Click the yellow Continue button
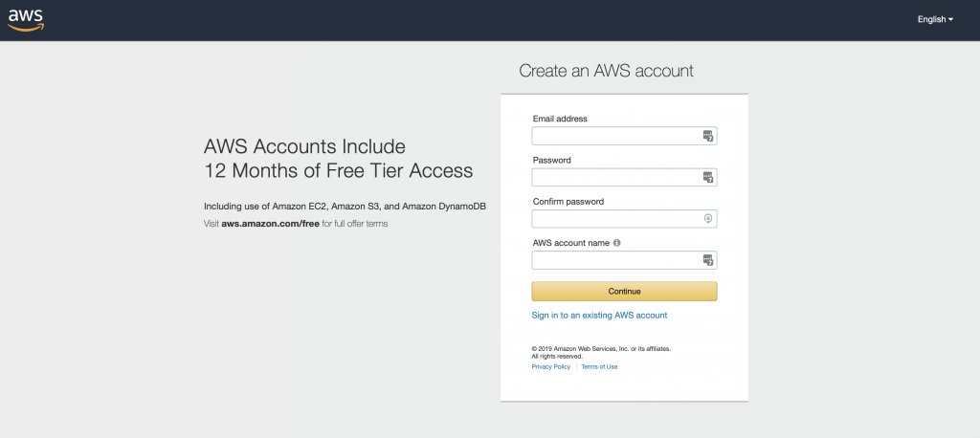Image resolution: width=980 pixels, height=438 pixels. (x=624, y=291)
